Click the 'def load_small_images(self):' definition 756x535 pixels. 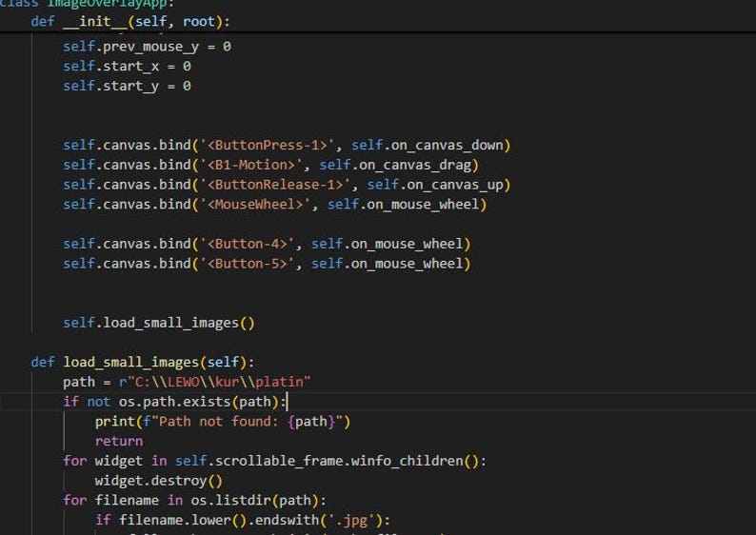[143, 363]
